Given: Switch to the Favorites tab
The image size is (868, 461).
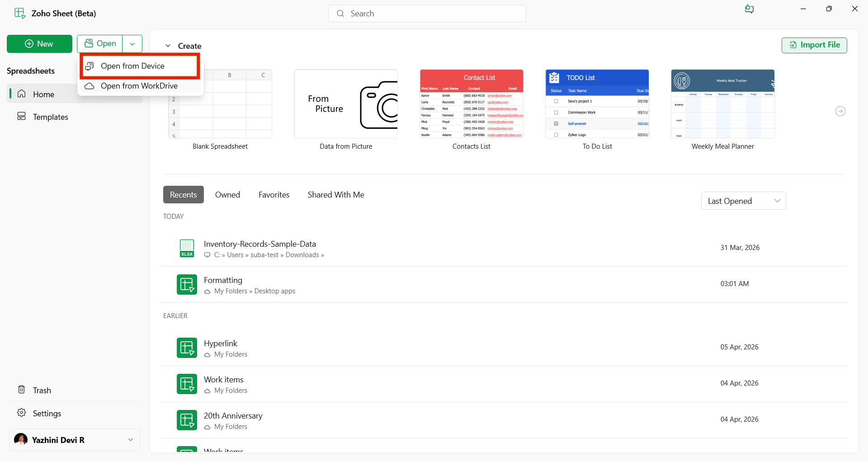Looking at the screenshot, I should pos(274,195).
